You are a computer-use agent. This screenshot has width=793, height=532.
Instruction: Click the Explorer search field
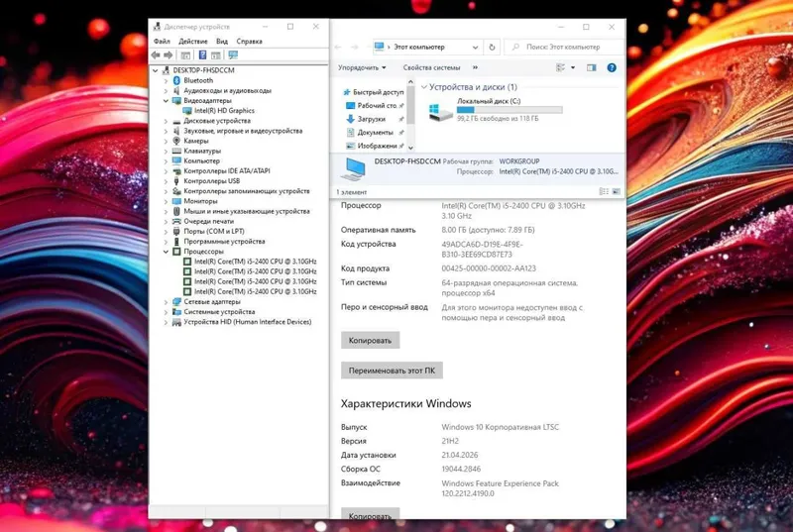(x=564, y=47)
